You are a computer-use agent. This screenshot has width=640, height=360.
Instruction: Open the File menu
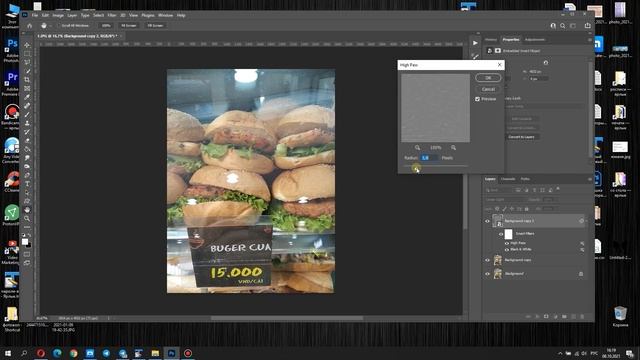point(35,16)
